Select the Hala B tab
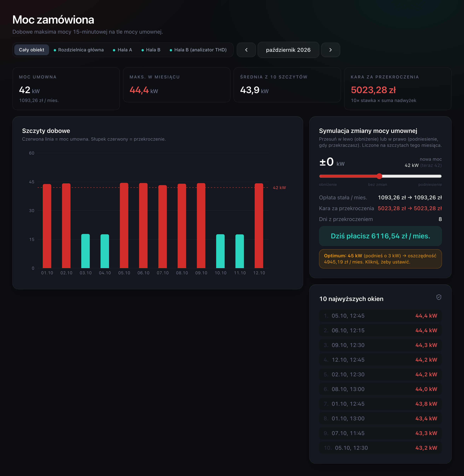The height and width of the screenshot is (476, 464). click(x=151, y=50)
